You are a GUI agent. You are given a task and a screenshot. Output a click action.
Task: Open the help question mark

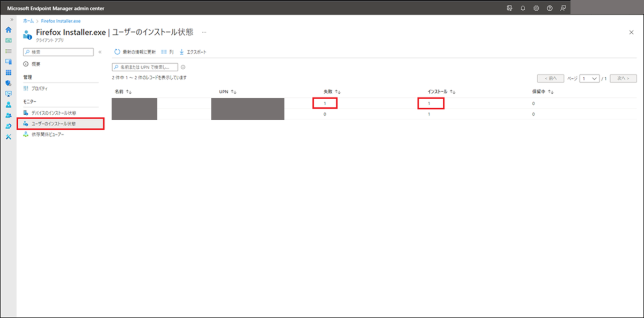(550, 9)
